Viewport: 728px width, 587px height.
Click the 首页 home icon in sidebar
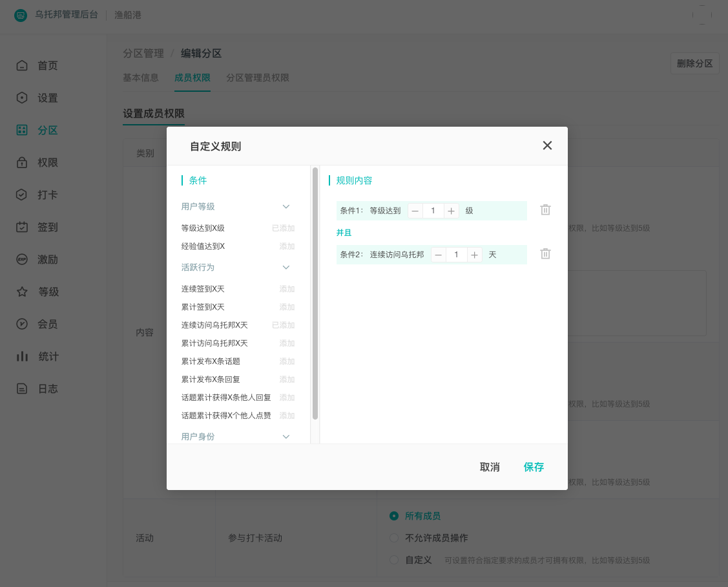(22, 65)
